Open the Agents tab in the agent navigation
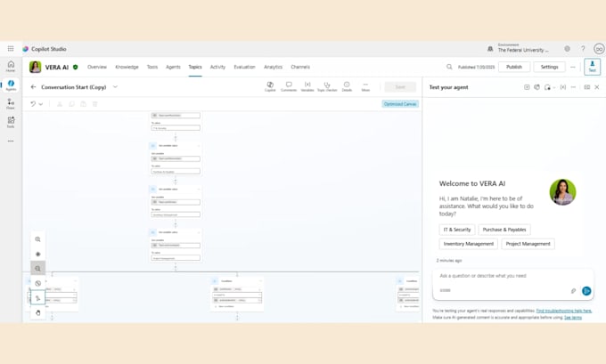Image resolution: width=606 pixels, height=364 pixels. [x=173, y=67]
